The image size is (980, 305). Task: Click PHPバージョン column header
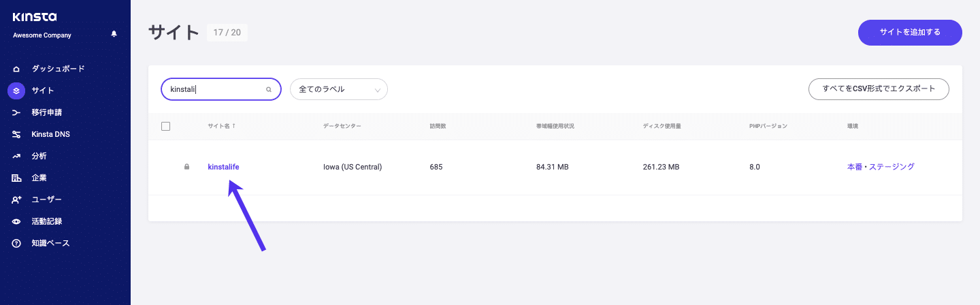tap(768, 126)
